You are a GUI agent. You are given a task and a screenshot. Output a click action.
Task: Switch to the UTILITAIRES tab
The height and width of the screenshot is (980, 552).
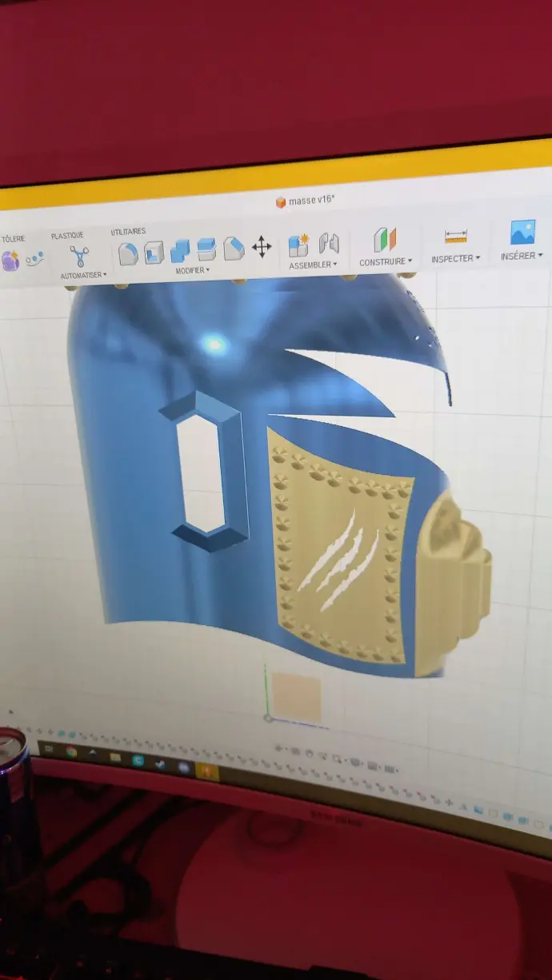coord(128,232)
